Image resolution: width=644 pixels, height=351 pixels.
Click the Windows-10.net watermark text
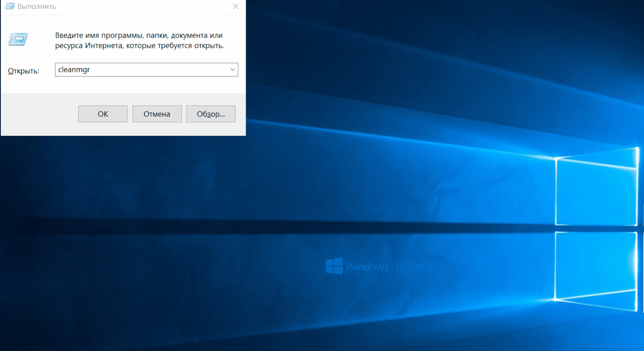pyautogui.click(x=384, y=267)
